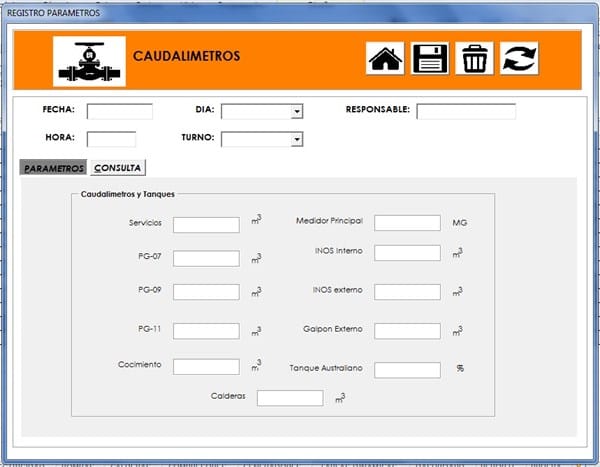
Task: Click the 'RESPONSABLE:' label
Action: click(377, 109)
